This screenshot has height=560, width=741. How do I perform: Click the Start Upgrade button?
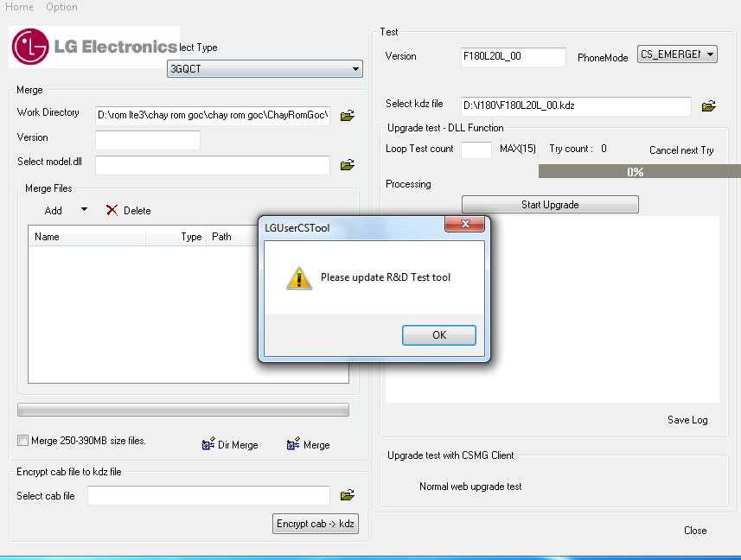pyautogui.click(x=550, y=205)
